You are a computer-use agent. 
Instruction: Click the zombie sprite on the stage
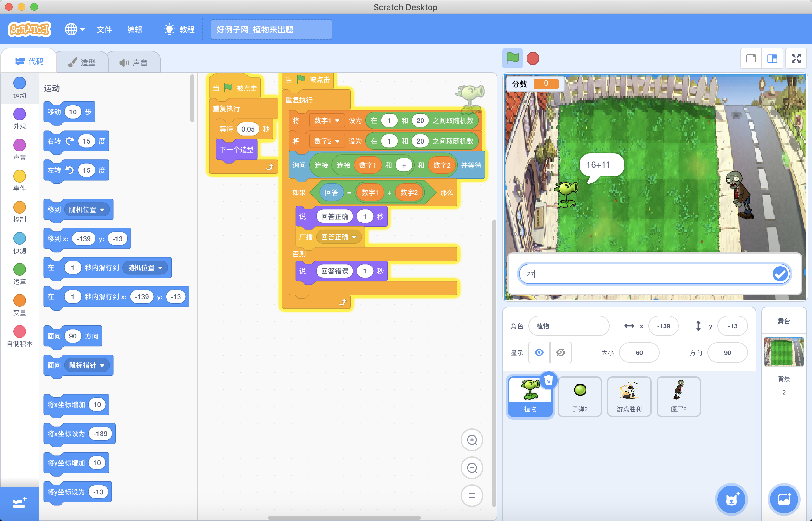tap(740, 195)
